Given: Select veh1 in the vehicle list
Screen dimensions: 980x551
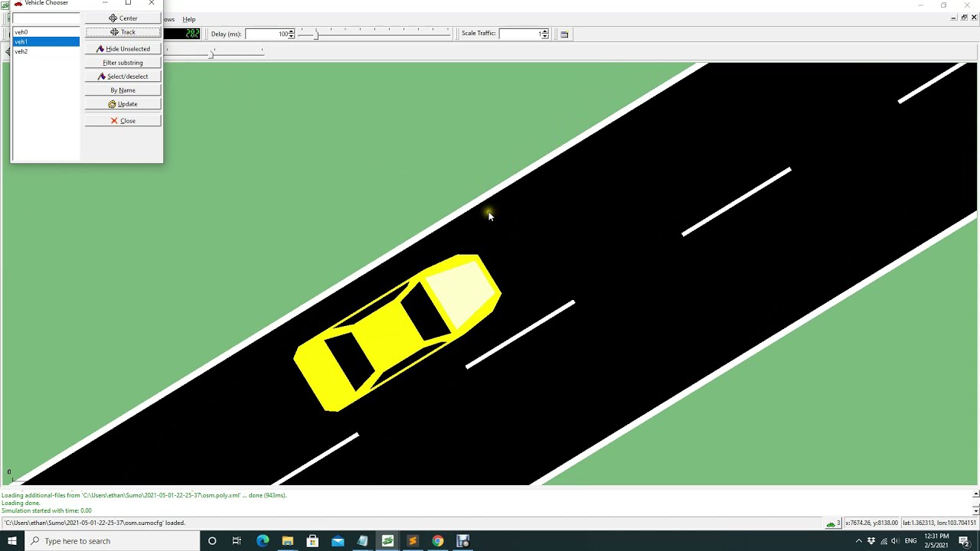Looking at the screenshot, I should (46, 41).
